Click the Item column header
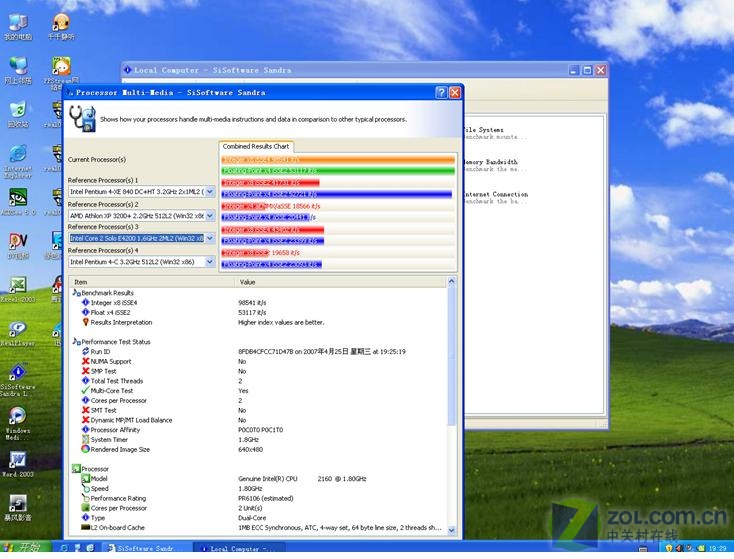Image resolution: width=734 pixels, height=559 pixels. [152, 282]
